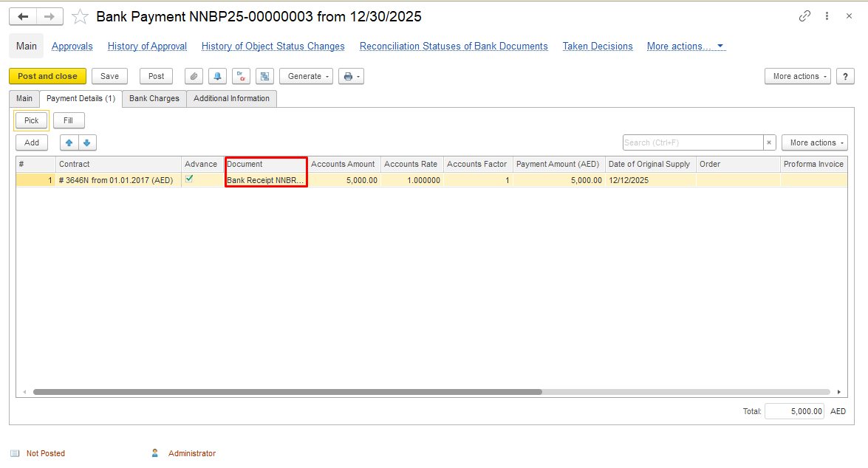Click the table's horizontal scrollbar thumb

point(287,392)
